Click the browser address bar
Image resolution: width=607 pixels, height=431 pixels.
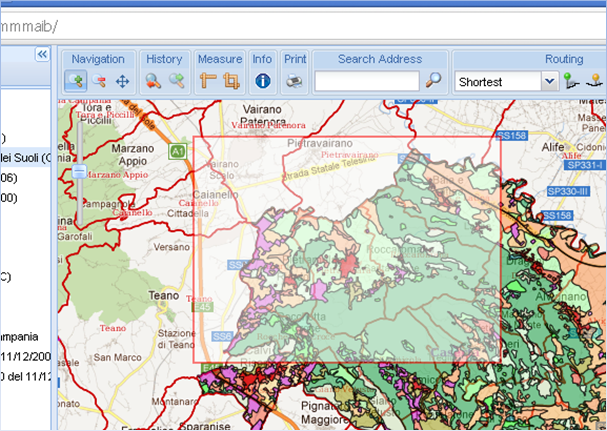pos(300,22)
